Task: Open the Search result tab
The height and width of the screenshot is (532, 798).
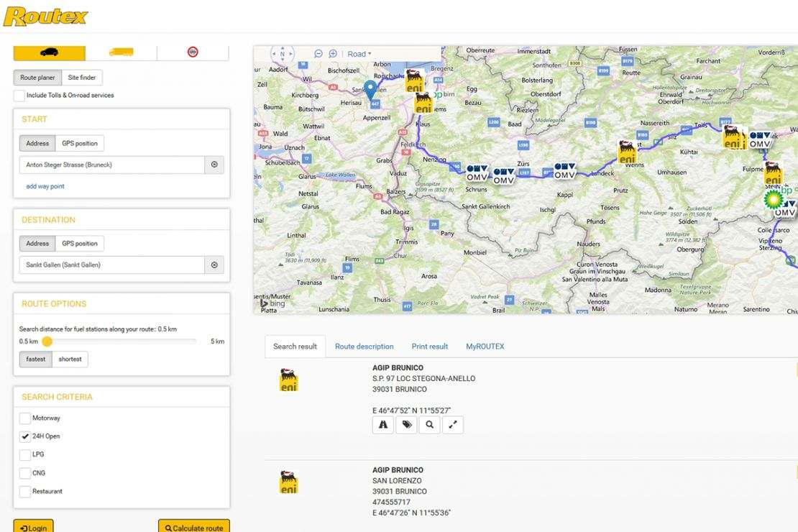Action: (x=295, y=347)
